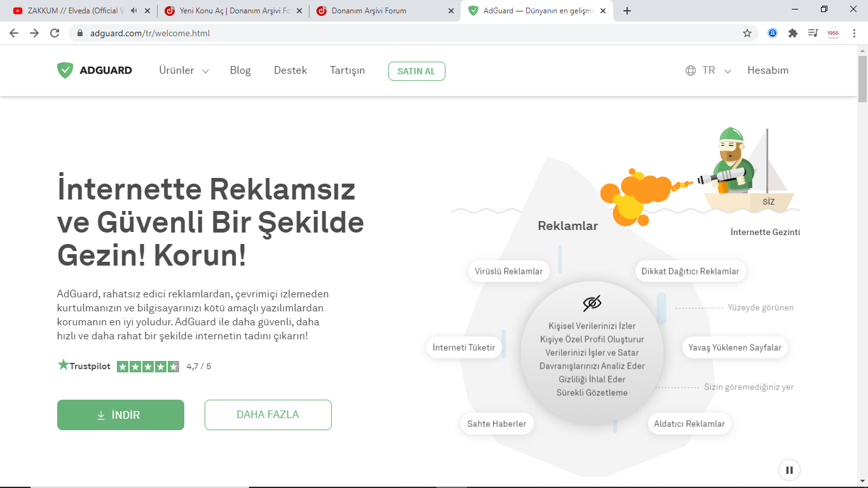
Task: Pause the animation with the pause button
Action: tap(789, 470)
